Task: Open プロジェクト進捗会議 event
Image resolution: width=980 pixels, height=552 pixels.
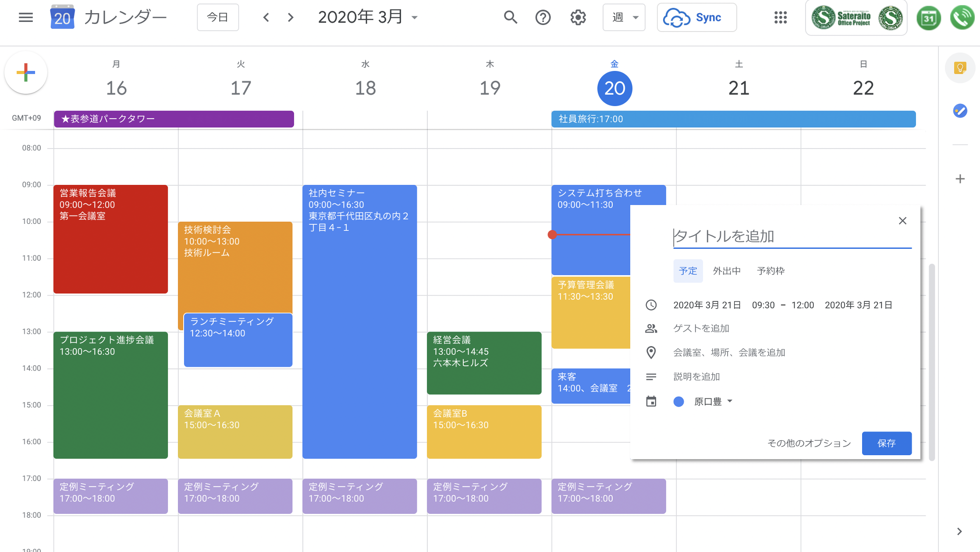Action: [x=110, y=395]
